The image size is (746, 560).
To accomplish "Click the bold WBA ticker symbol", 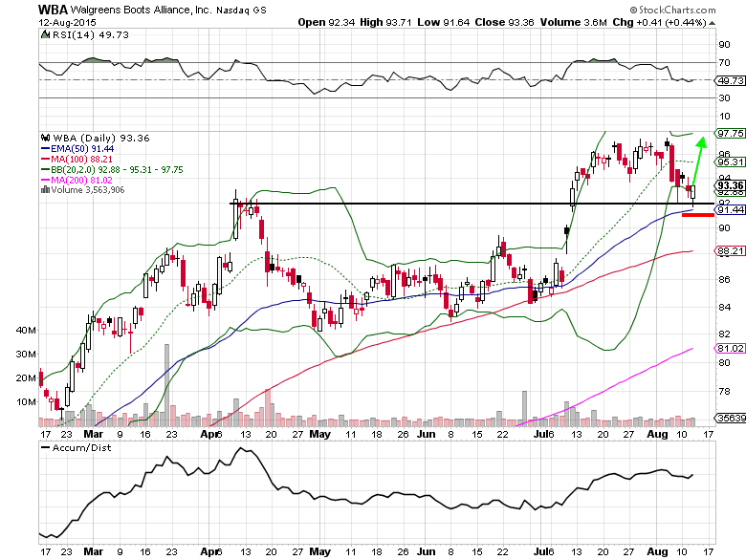I will 54,9.
